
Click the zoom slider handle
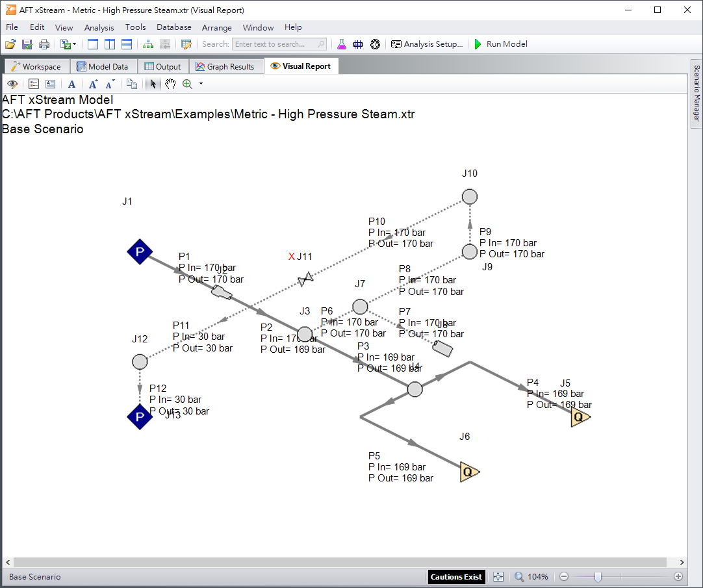tap(598, 577)
